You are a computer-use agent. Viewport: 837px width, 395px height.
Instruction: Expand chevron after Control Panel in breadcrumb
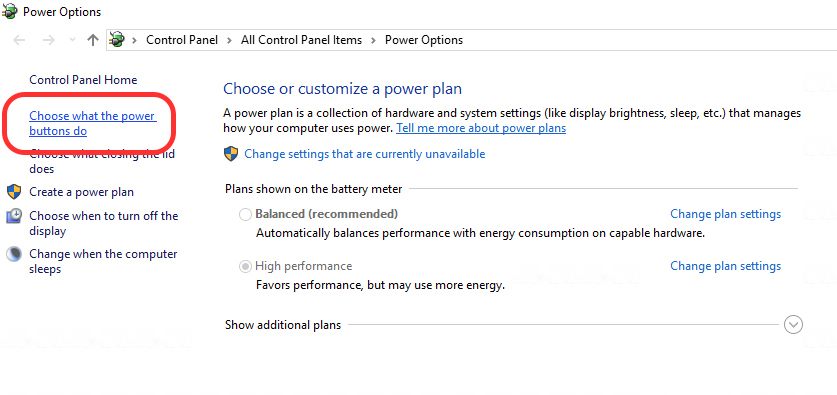point(230,40)
